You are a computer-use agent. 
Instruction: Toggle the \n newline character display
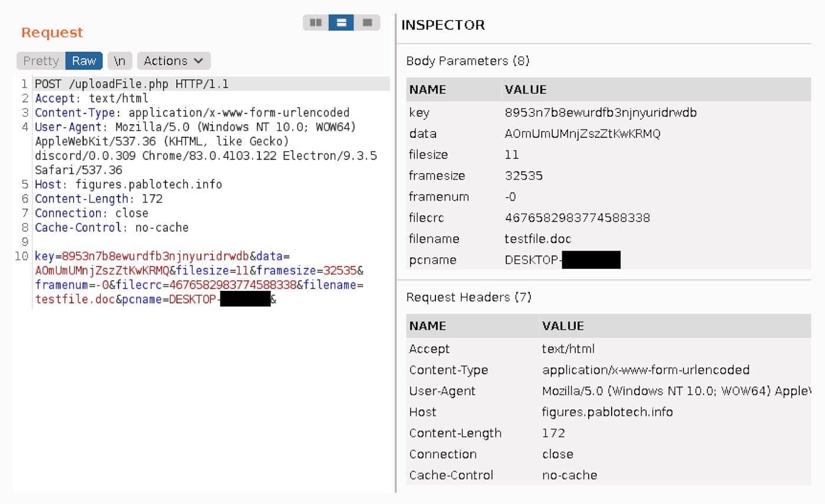coord(120,61)
